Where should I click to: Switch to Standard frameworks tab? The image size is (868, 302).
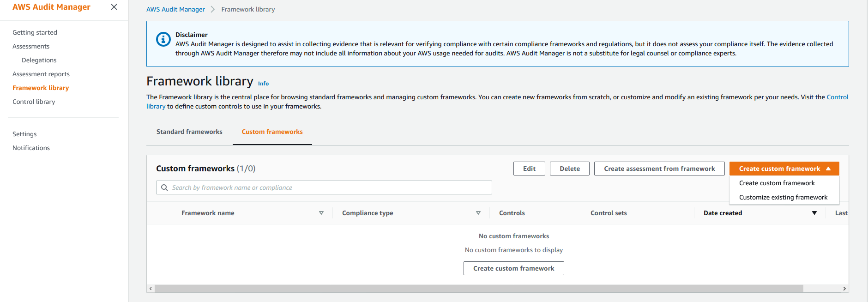(189, 132)
